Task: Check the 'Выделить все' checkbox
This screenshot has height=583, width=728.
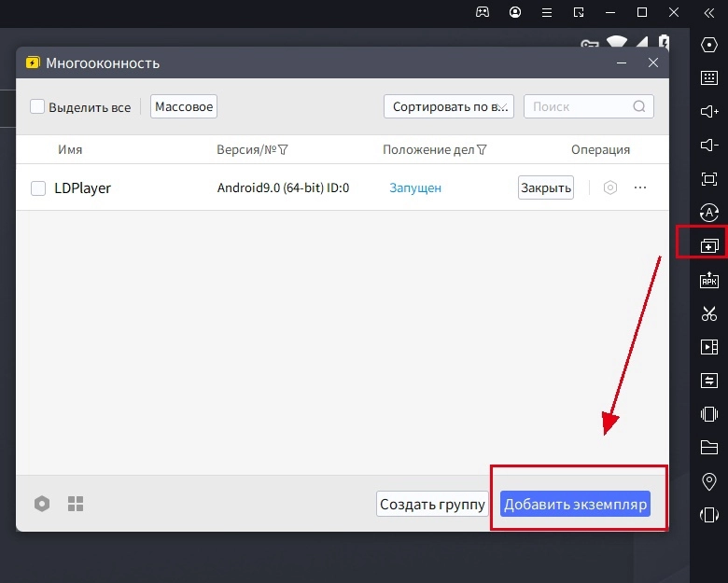Action: click(x=37, y=107)
